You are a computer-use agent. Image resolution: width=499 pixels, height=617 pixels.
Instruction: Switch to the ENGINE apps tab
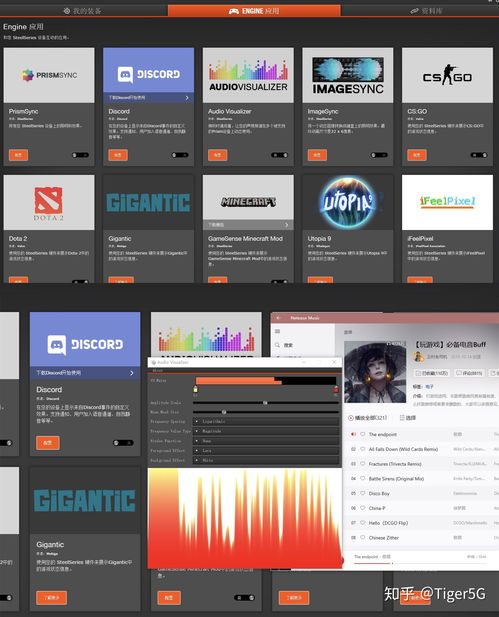[254, 11]
